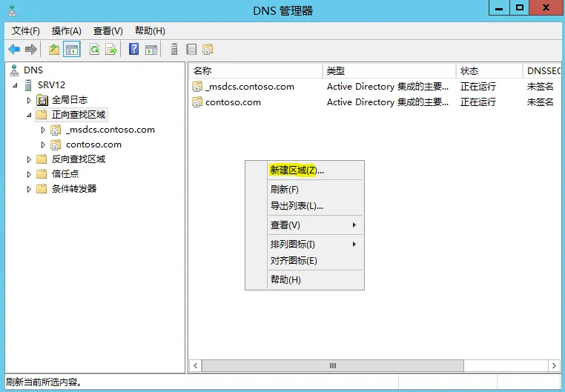Click the blue Back arrow in toolbar

[14, 50]
